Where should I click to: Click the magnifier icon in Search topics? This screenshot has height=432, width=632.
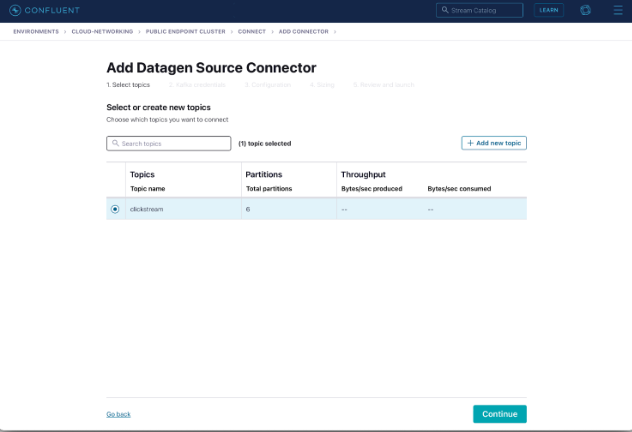point(115,143)
